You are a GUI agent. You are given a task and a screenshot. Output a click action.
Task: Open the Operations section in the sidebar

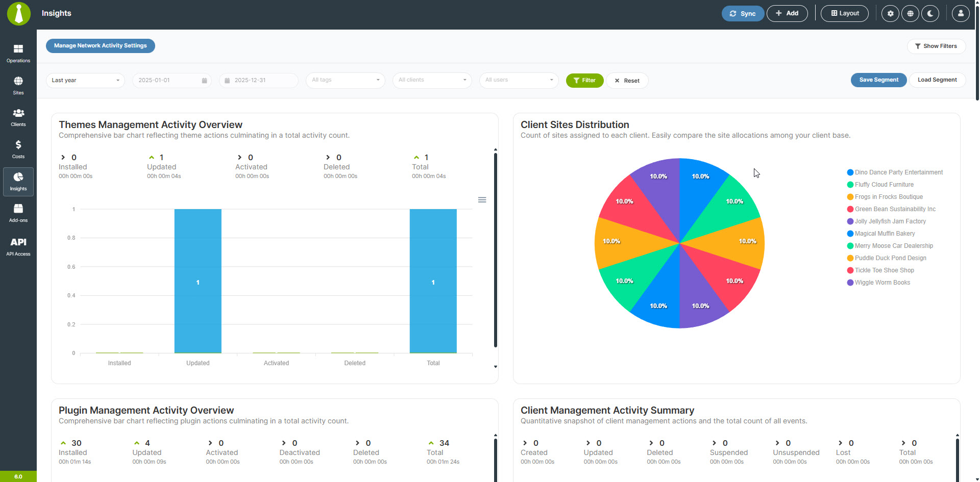tap(18, 53)
